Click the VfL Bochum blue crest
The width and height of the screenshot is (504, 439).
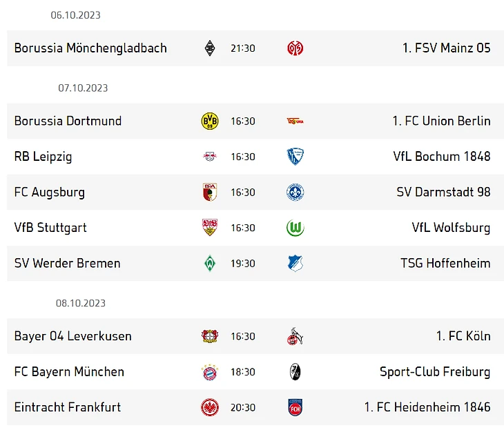(295, 157)
